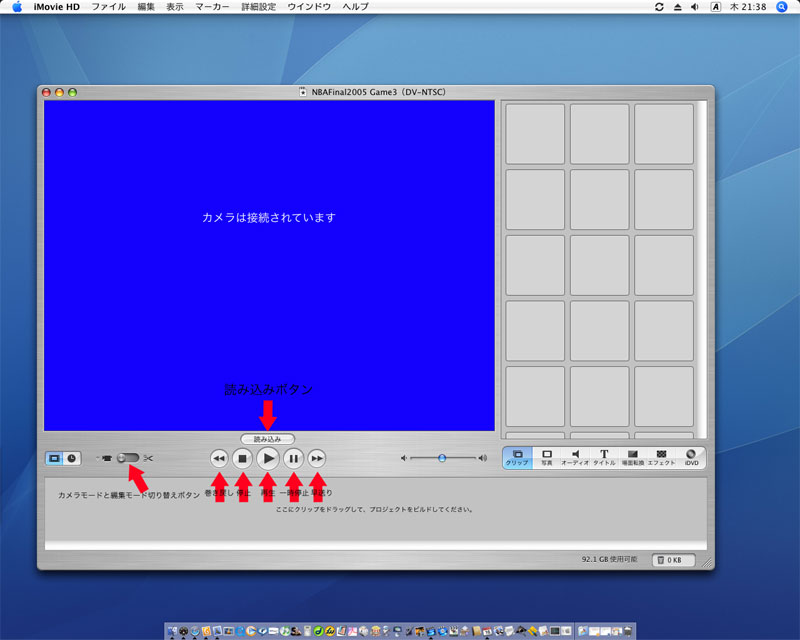Open the オーディオ audio pane
This screenshot has width=800, height=640.
coord(575,458)
